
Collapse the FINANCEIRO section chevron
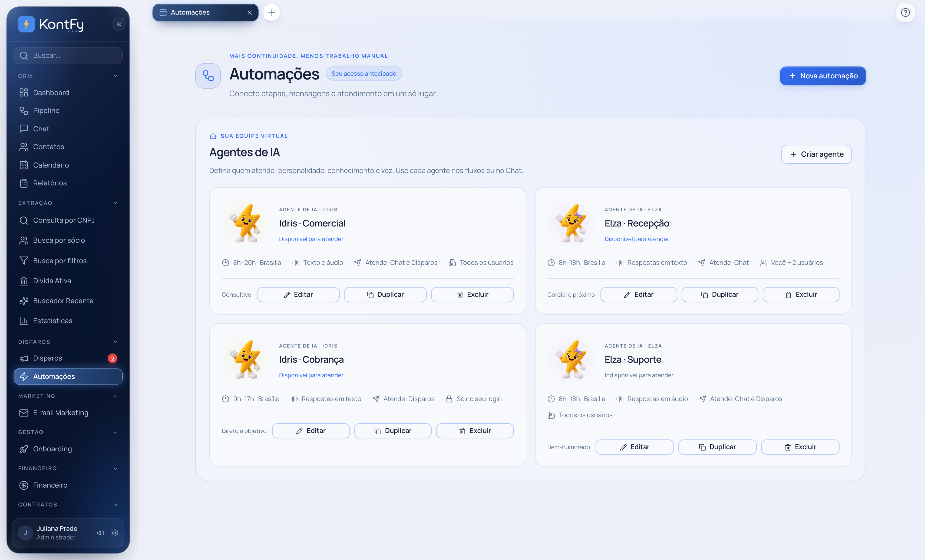(115, 468)
